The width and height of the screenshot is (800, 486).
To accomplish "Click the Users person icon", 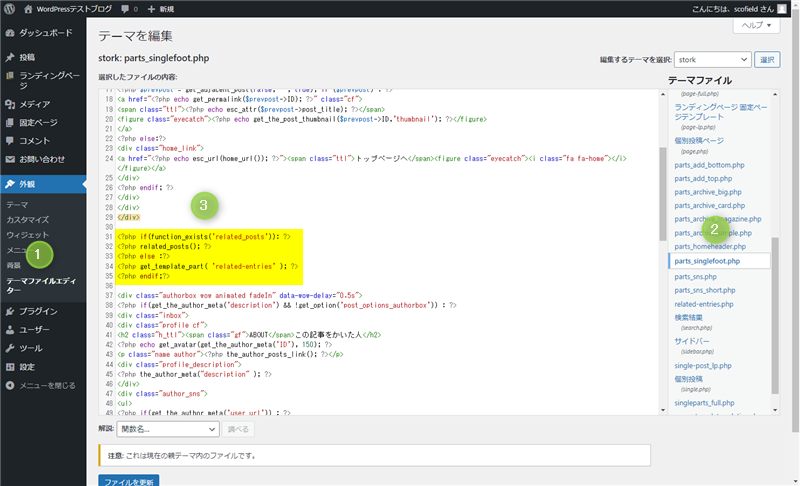I will (x=10, y=330).
